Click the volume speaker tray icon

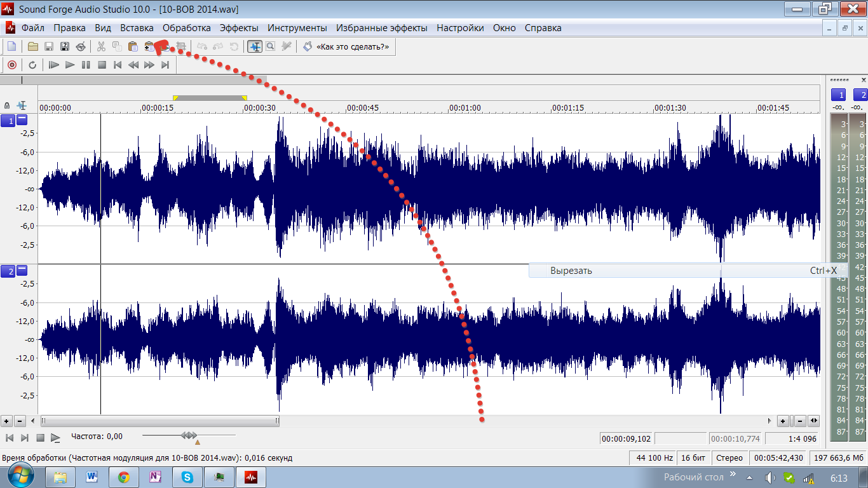pyautogui.click(x=770, y=478)
